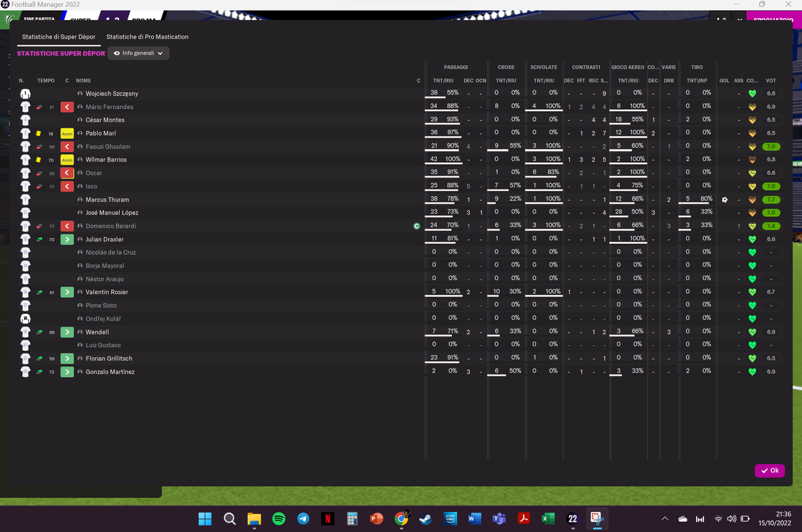Click the yellow Amm badge for Wilmar Barrios

[x=67, y=160]
